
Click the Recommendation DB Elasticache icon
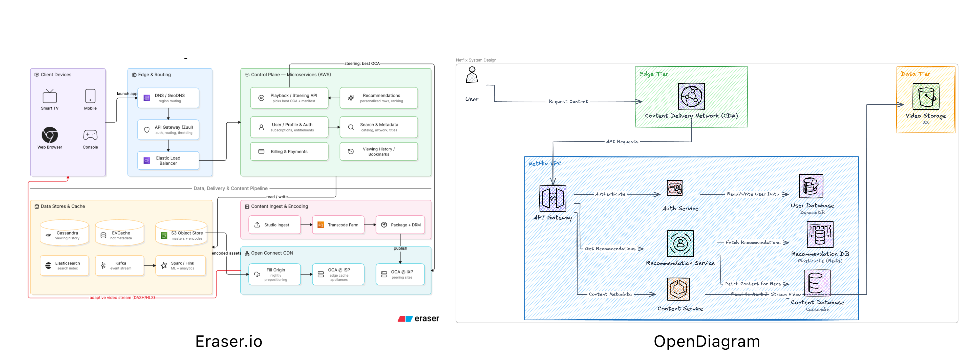820,235
